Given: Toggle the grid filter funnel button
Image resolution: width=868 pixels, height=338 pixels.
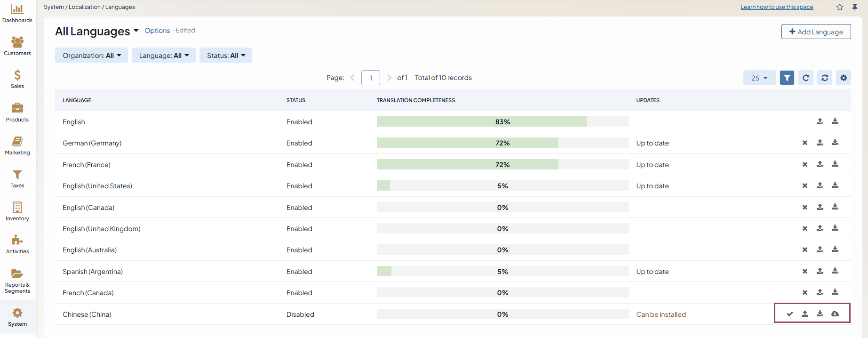Looking at the screenshot, I should tap(787, 78).
